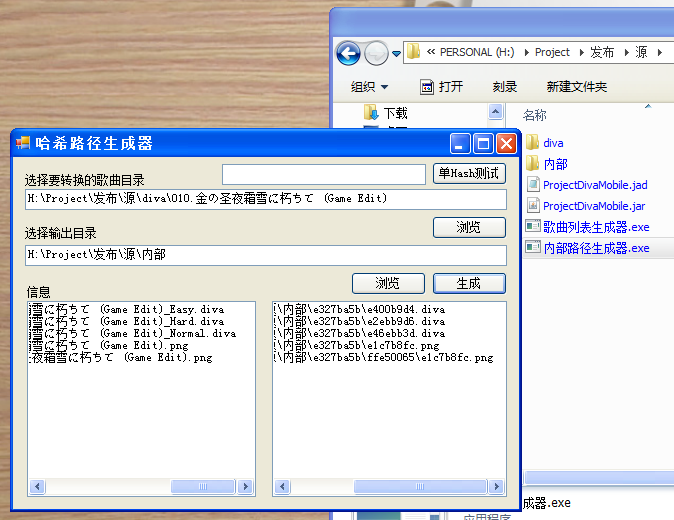Select the hash line ffe50065\e1c7b8fc.png
This screenshot has height=520, width=674.
[383, 358]
